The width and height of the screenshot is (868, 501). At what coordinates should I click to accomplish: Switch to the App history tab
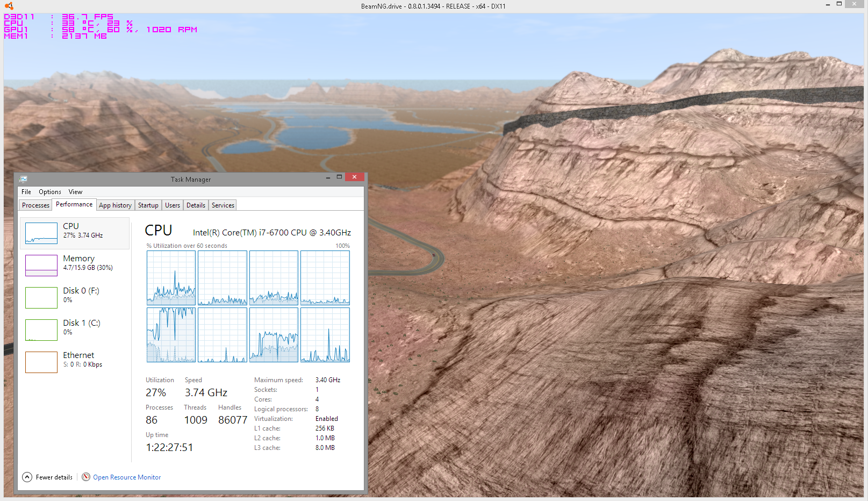click(115, 205)
